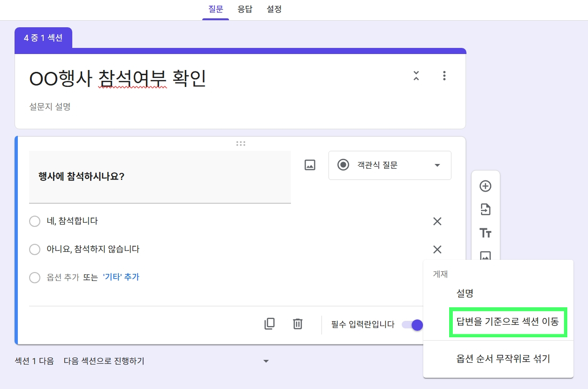Image resolution: width=588 pixels, height=389 pixels.
Task: Collapse the section with the arrows icon
Action: [x=416, y=76]
